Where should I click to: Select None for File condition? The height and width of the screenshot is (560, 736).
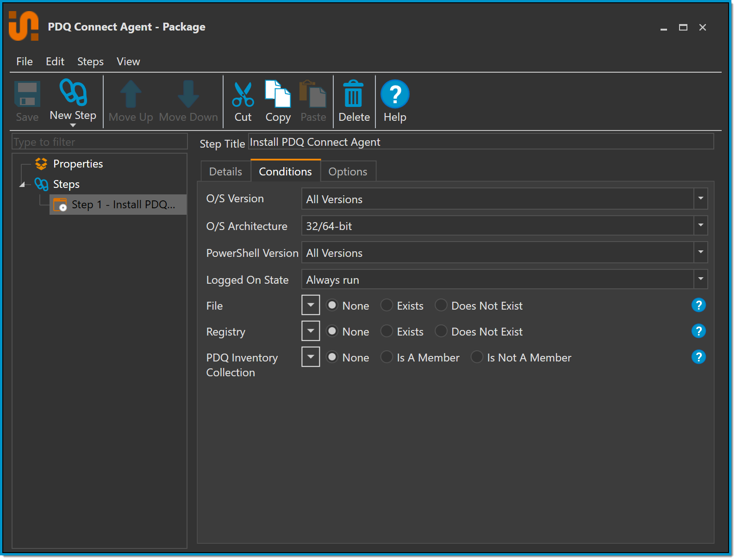coord(332,305)
